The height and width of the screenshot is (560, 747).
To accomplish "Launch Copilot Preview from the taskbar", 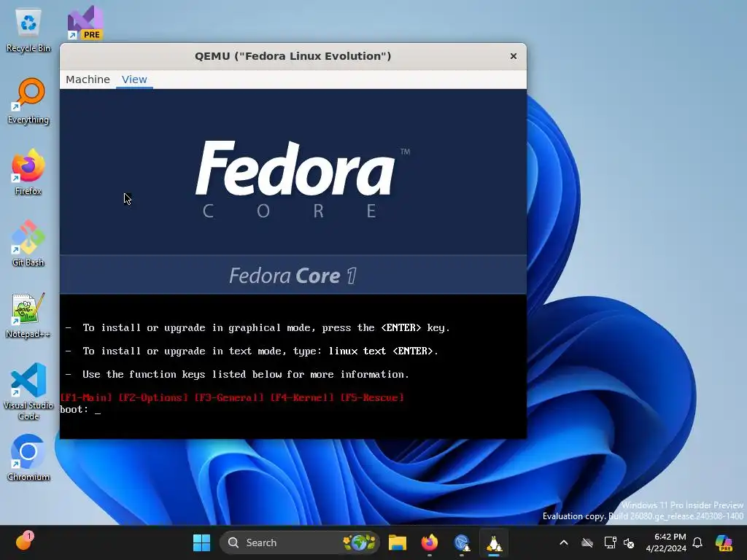I will point(724,542).
